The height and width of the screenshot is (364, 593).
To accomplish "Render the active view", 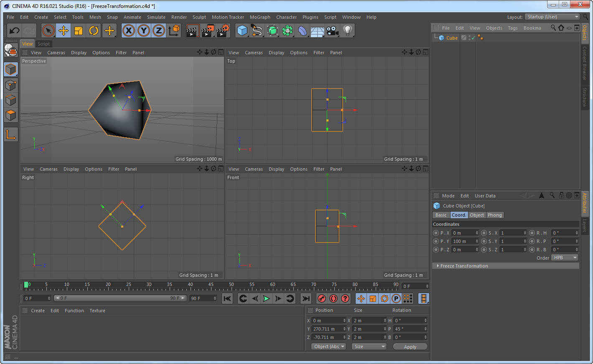I will [x=192, y=30].
